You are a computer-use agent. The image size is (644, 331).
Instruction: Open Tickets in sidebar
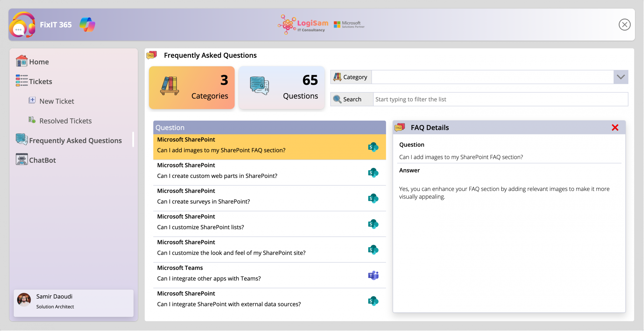tap(41, 81)
